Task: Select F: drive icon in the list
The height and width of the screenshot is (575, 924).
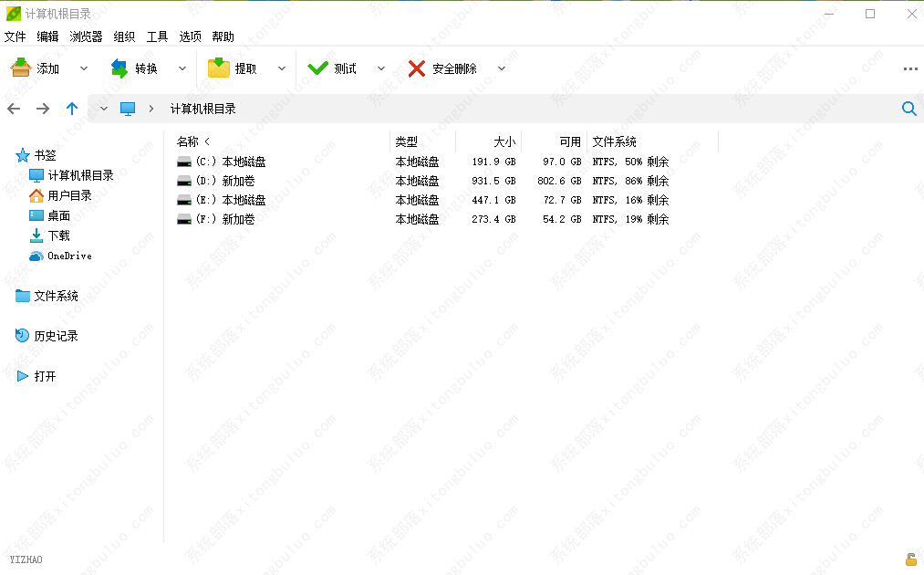Action: coord(184,219)
